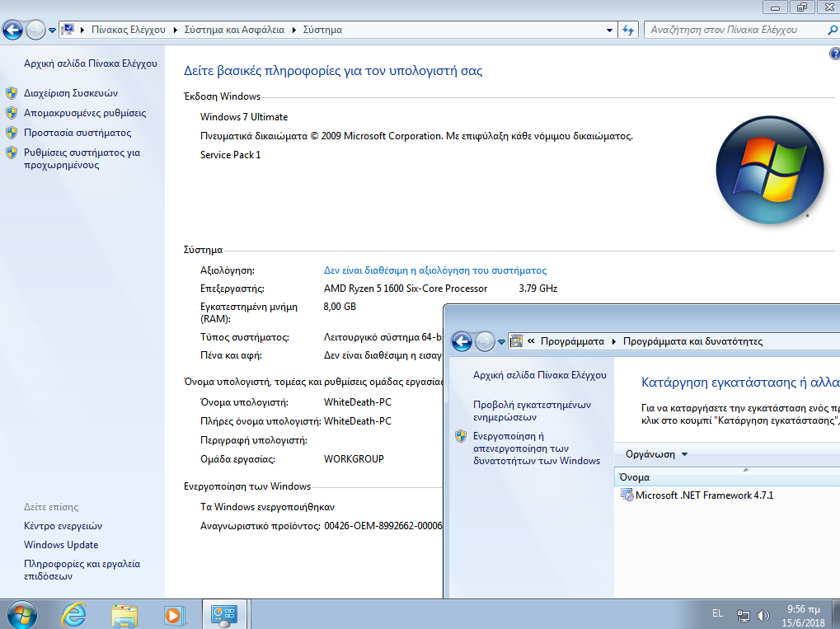The width and height of the screenshot is (840, 629).
Task: Open recent pages dropdown in the System window
Action: [x=52, y=30]
